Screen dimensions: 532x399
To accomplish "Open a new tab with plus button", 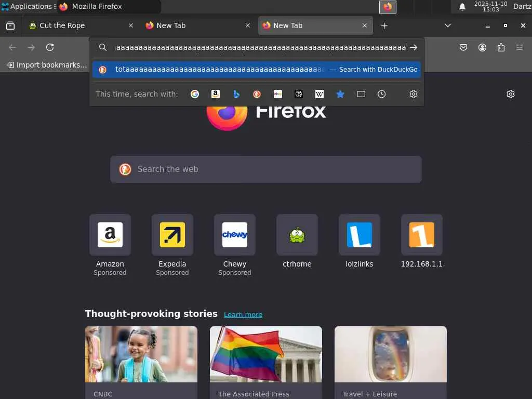I will click(384, 26).
